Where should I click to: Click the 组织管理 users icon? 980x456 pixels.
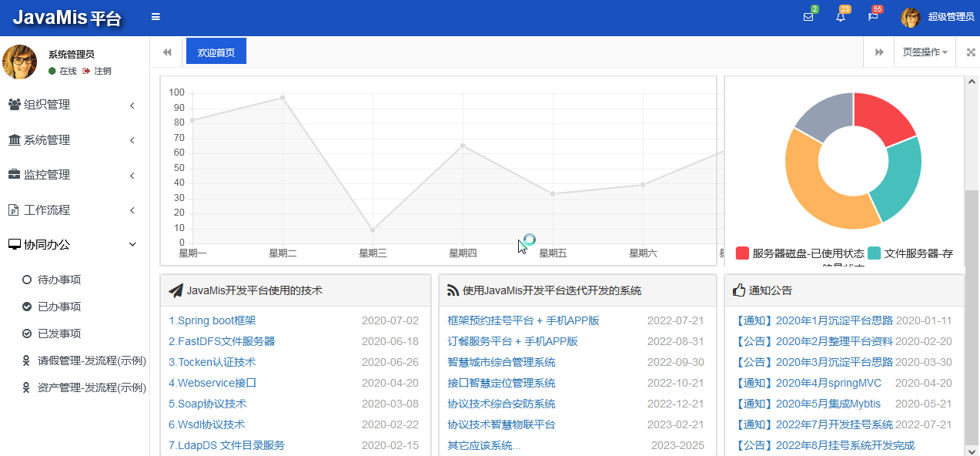click(15, 105)
